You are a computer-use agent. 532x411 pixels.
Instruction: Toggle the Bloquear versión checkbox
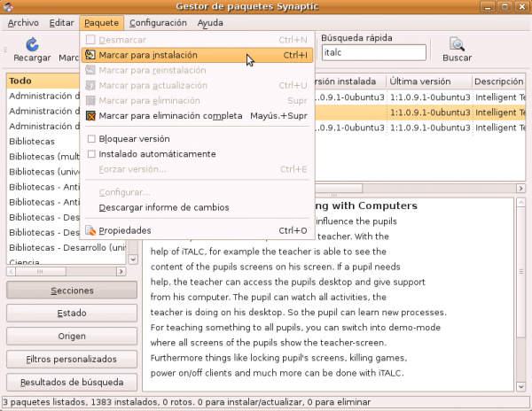tap(90, 139)
